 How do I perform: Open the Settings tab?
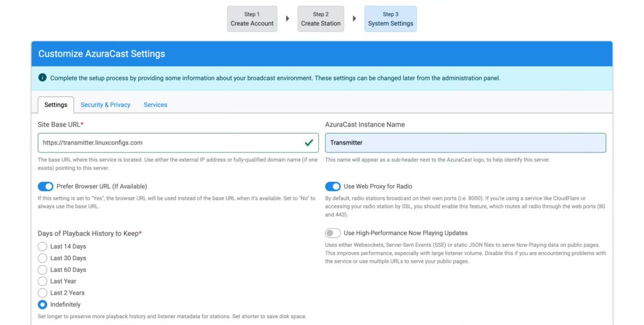click(x=56, y=105)
